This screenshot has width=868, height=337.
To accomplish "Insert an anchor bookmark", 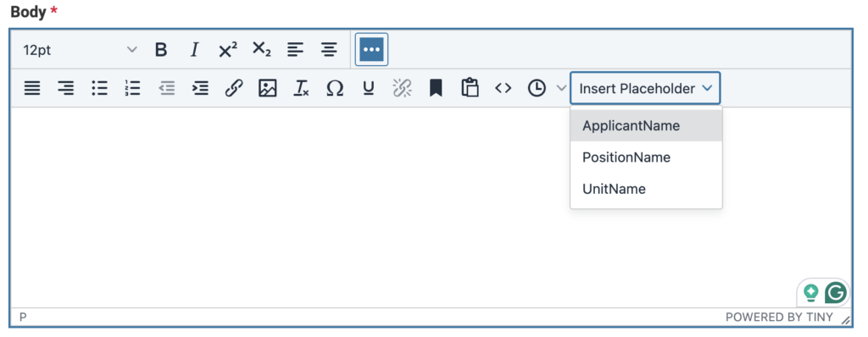I will [x=436, y=88].
